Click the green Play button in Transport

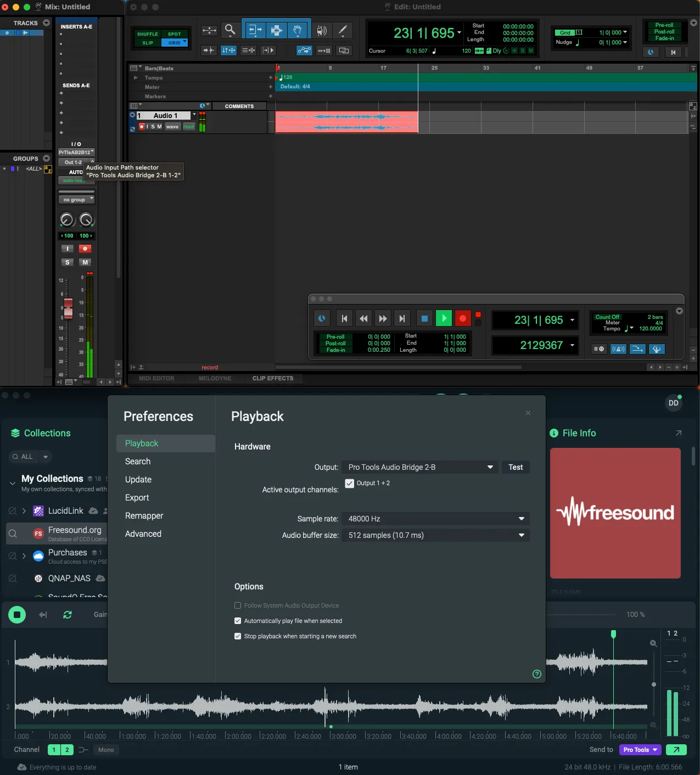[444, 318]
